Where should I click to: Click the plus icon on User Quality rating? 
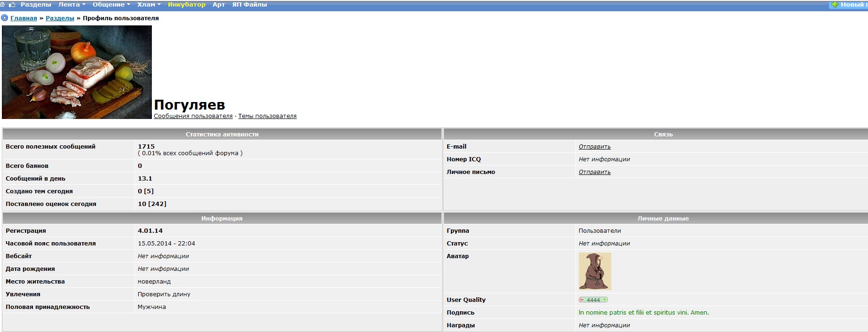(605, 300)
